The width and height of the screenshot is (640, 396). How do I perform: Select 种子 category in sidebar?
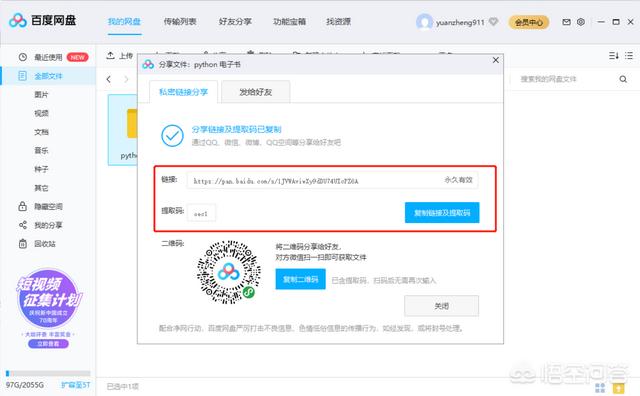[x=41, y=169]
